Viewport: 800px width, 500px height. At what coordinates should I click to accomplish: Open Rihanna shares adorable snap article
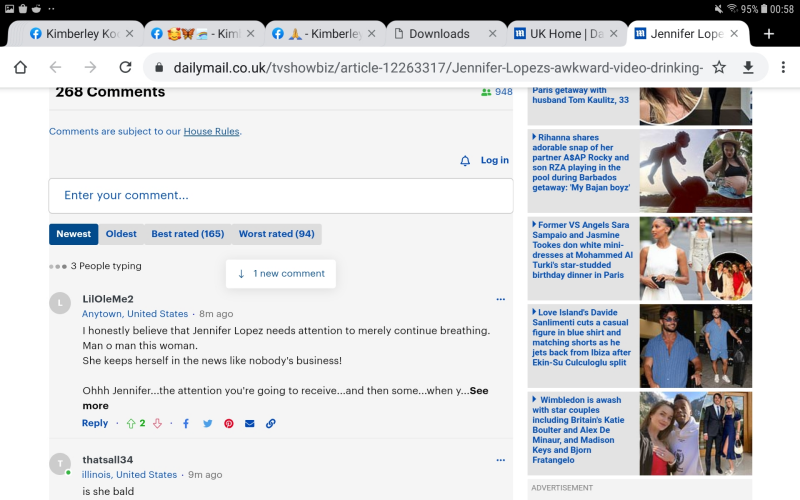[581, 163]
